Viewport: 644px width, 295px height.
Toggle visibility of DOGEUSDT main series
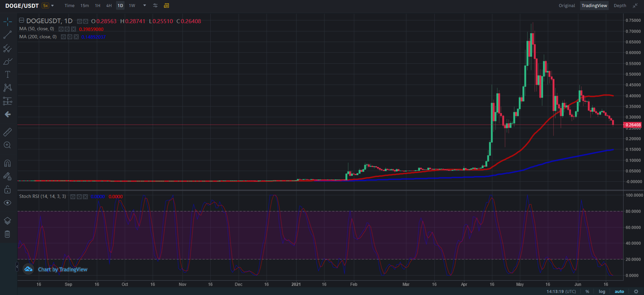pyautogui.click(x=80, y=21)
